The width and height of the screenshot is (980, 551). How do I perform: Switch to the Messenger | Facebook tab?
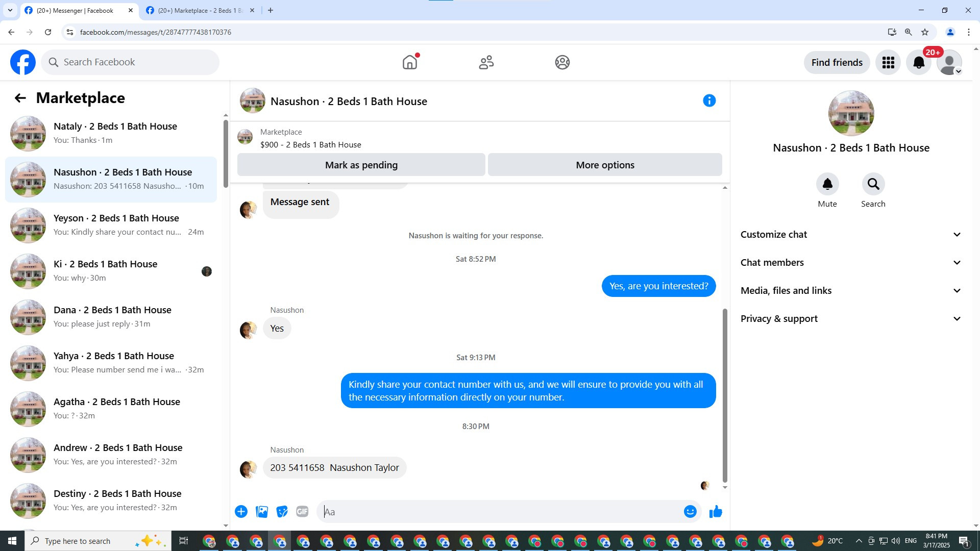(79, 11)
